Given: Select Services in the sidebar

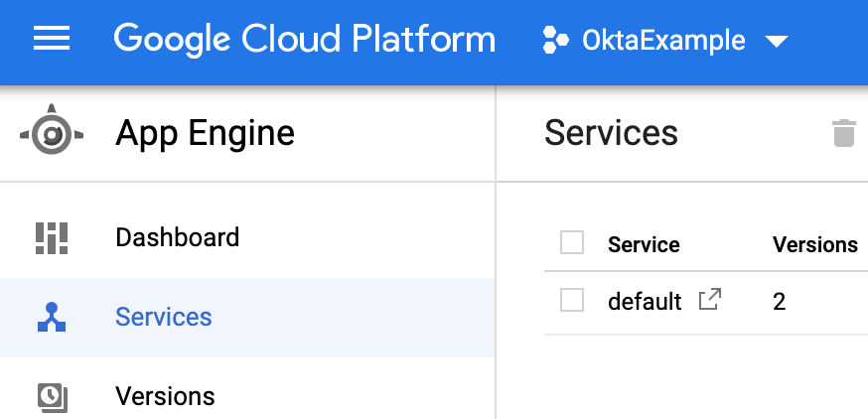Looking at the screenshot, I should 163,317.
